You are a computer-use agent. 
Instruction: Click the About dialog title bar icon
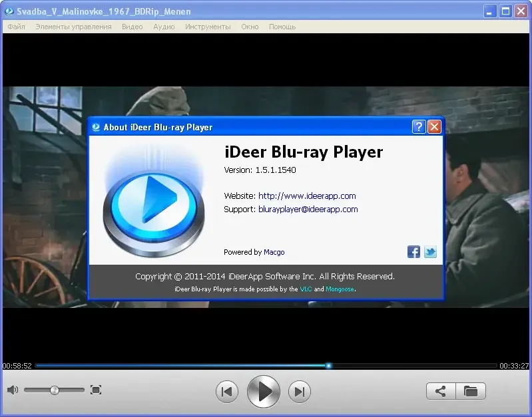pyautogui.click(x=96, y=127)
